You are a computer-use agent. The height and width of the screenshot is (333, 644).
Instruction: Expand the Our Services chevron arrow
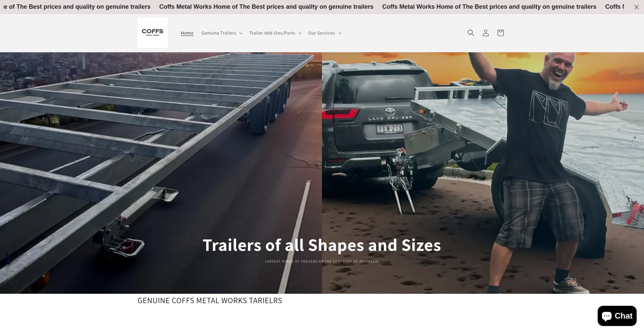tap(340, 33)
